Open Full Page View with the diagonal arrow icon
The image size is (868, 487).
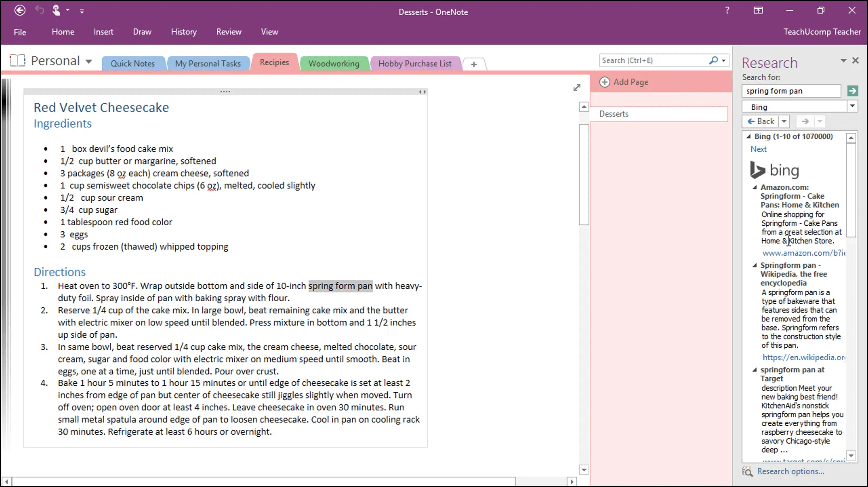point(577,87)
